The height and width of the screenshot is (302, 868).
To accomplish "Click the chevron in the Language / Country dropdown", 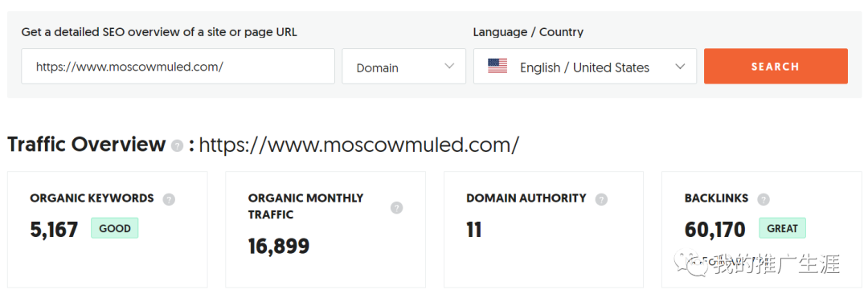I will pos(681,67).
